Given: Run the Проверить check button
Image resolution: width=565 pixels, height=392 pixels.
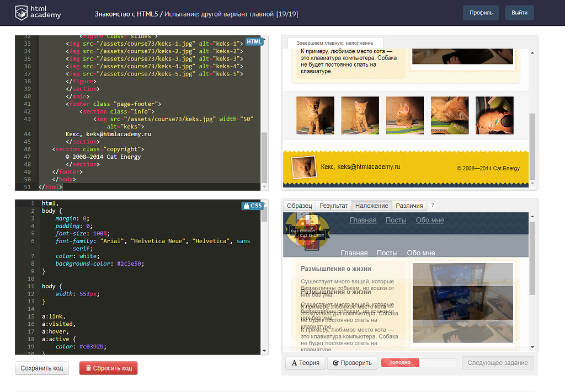Looking at the screenshot, I should 352,363.
